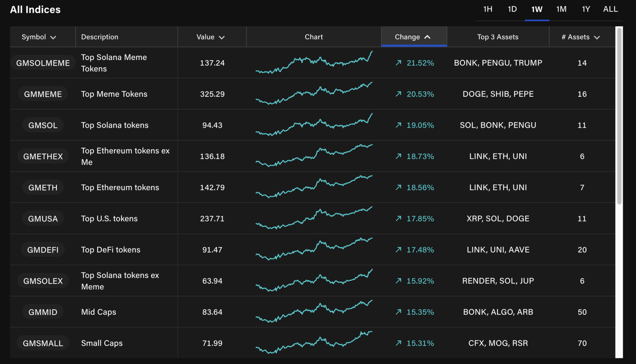Image resolution: width=636 pixels, height=364 pixels.
Task: Click the GMETH sparkline chart
Action: click(314, 187)
